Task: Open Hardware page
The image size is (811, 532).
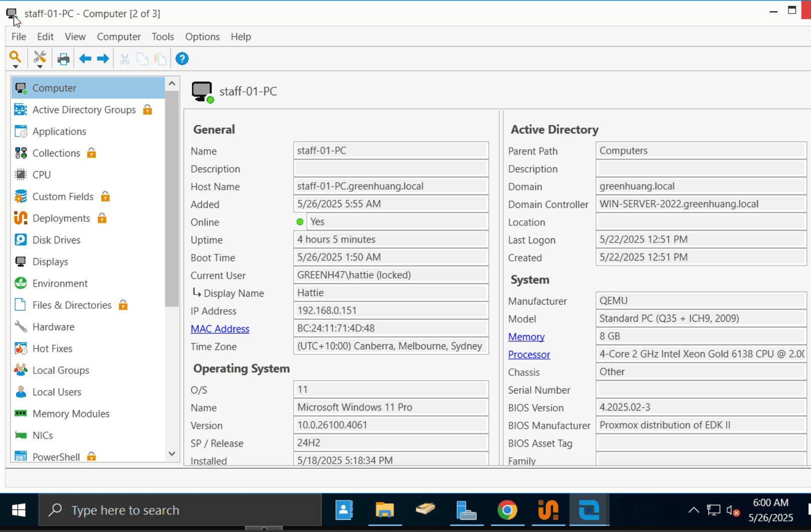Action: coord(53,327)
